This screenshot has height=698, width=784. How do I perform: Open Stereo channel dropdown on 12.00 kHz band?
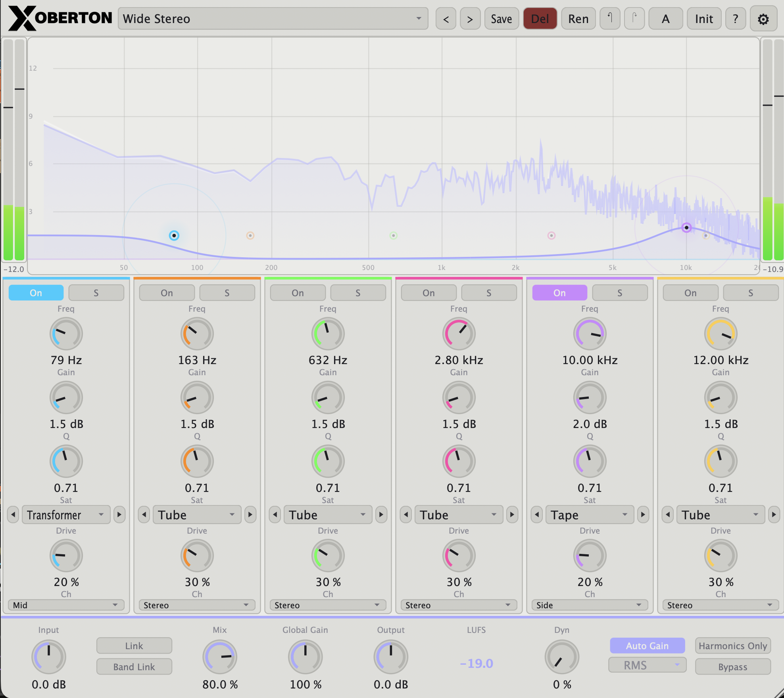pyautogui.click(x=721, y=605)
